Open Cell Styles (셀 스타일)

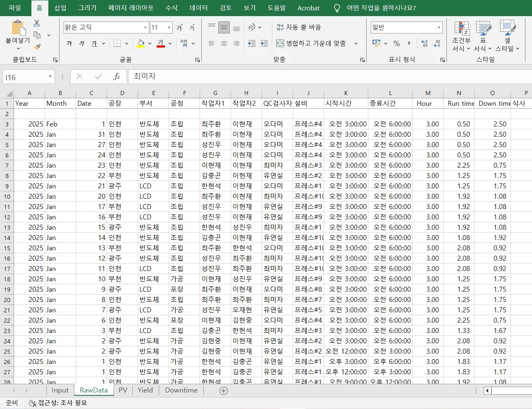tap(507, 36)
